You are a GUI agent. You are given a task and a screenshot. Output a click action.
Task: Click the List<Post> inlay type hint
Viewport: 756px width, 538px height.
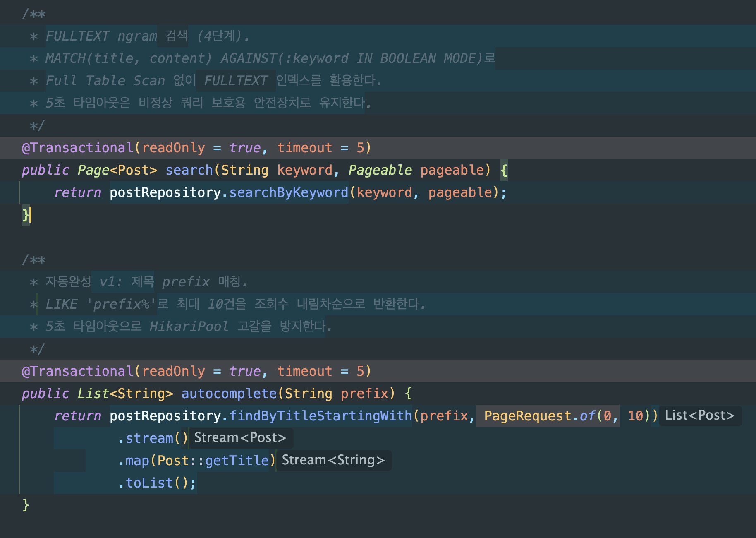[700, 416]
